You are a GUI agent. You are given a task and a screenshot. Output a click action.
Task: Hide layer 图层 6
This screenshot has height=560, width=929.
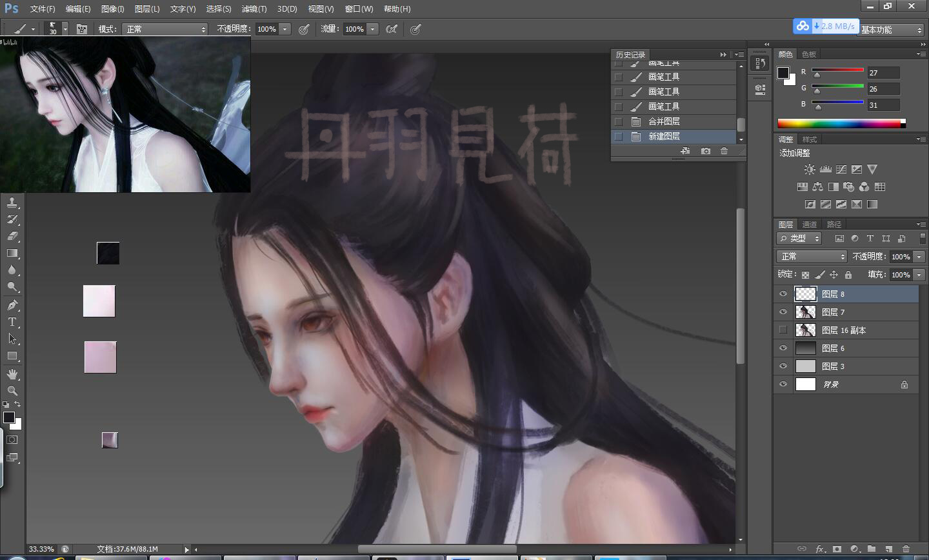tap(783, 348)
